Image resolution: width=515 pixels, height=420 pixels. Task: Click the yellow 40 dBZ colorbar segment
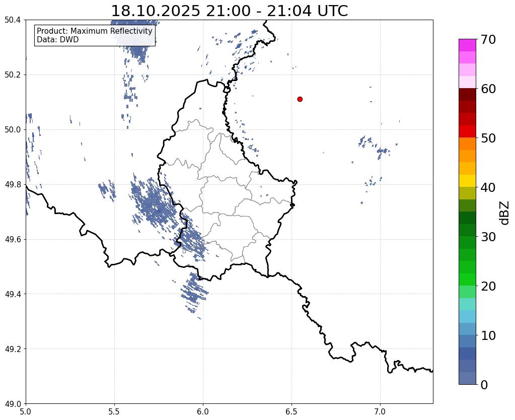[x=467, y=181]
